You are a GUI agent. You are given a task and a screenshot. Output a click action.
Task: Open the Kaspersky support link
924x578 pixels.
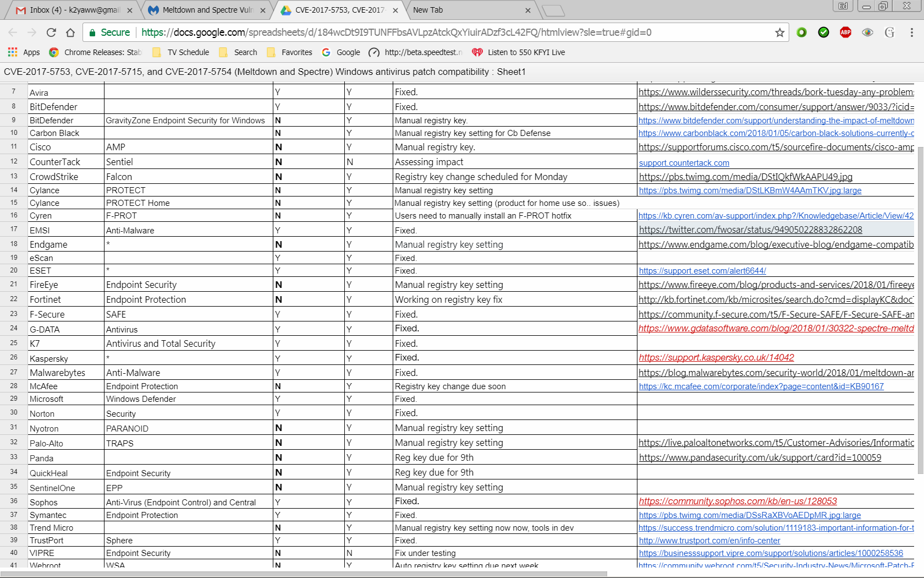coord(716,358)
